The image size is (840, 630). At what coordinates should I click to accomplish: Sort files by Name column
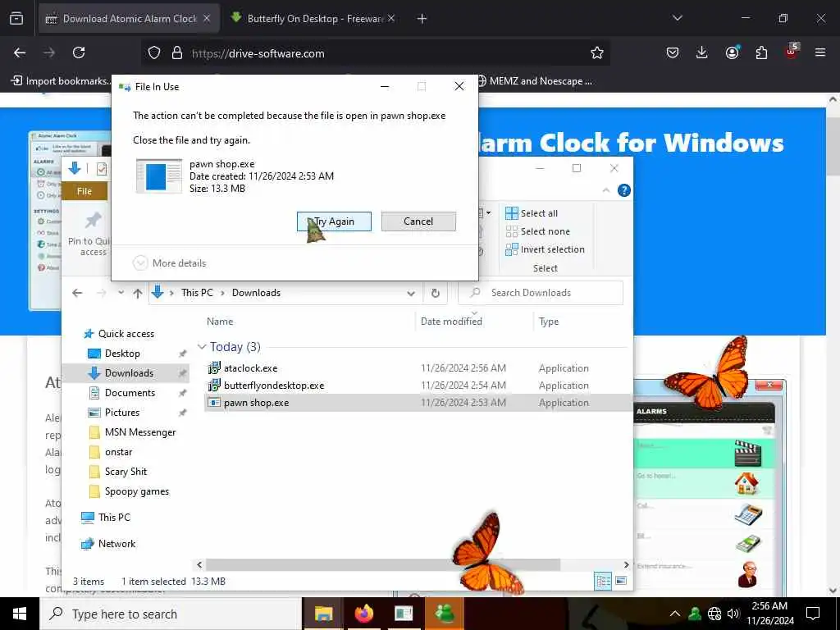(x=220, y=322)
